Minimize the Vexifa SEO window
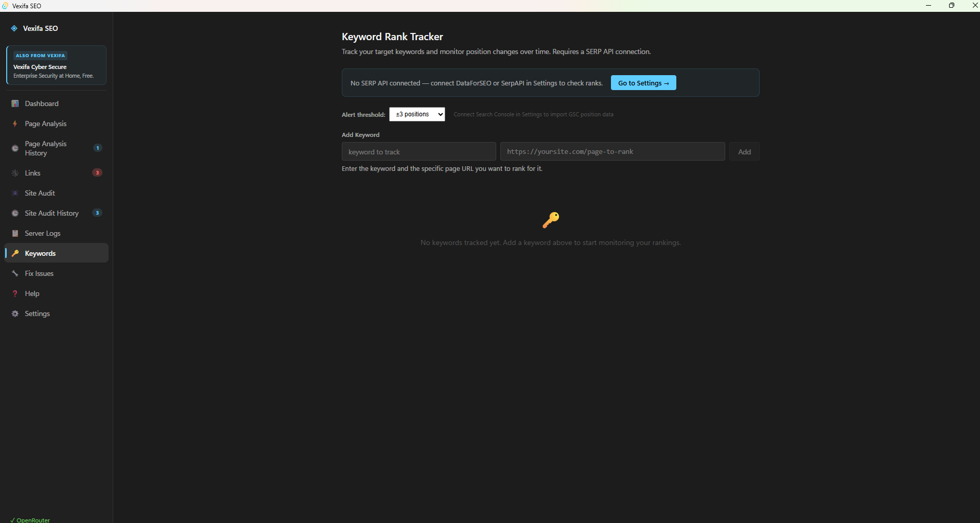The height and width of the screenshot is (523, 980). (929, 6)
